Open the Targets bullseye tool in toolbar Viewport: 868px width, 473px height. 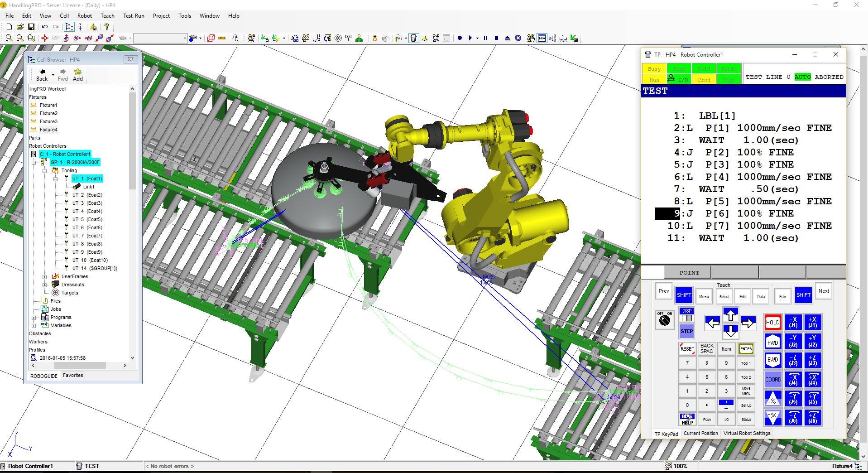click(x=338, y=38)
